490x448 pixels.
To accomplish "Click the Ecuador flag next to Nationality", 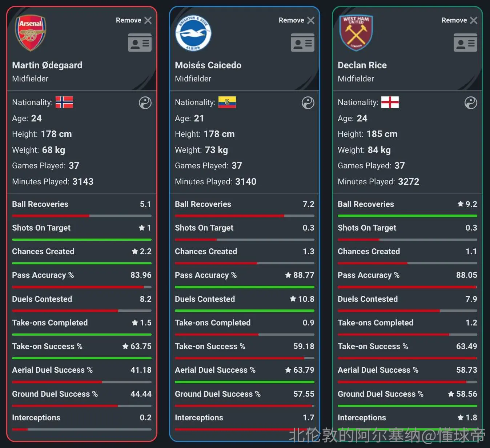I will point(227,102).
